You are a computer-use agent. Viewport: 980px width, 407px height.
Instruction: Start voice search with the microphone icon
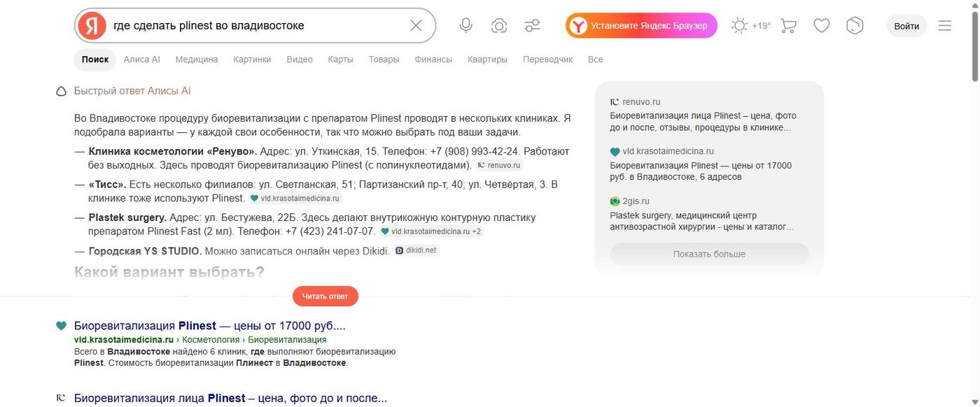coord(465,26)
